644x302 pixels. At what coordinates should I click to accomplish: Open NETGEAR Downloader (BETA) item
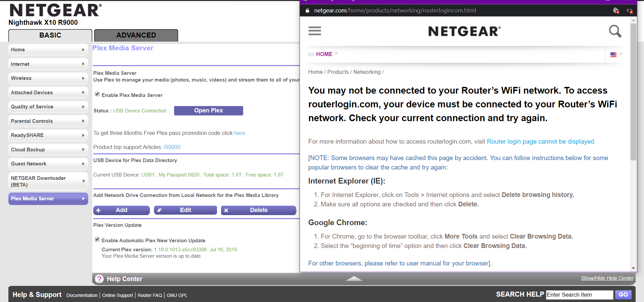(48, 181)
